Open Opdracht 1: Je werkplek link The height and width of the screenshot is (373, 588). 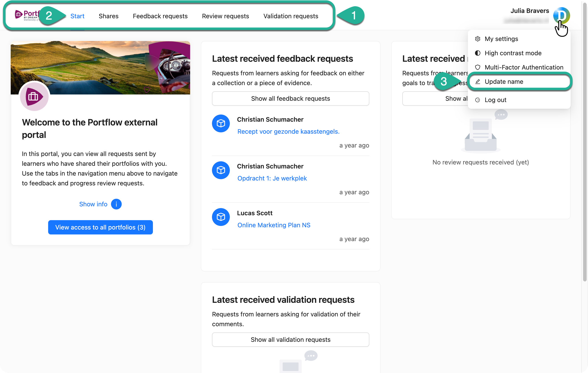tap(272, 178)
